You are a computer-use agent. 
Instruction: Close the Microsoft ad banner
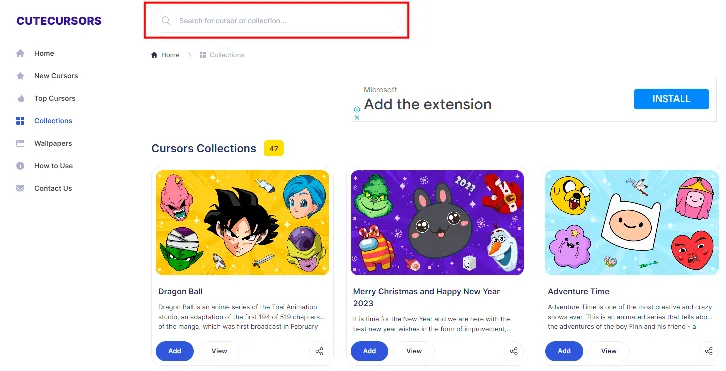click(x=357, y=118)
